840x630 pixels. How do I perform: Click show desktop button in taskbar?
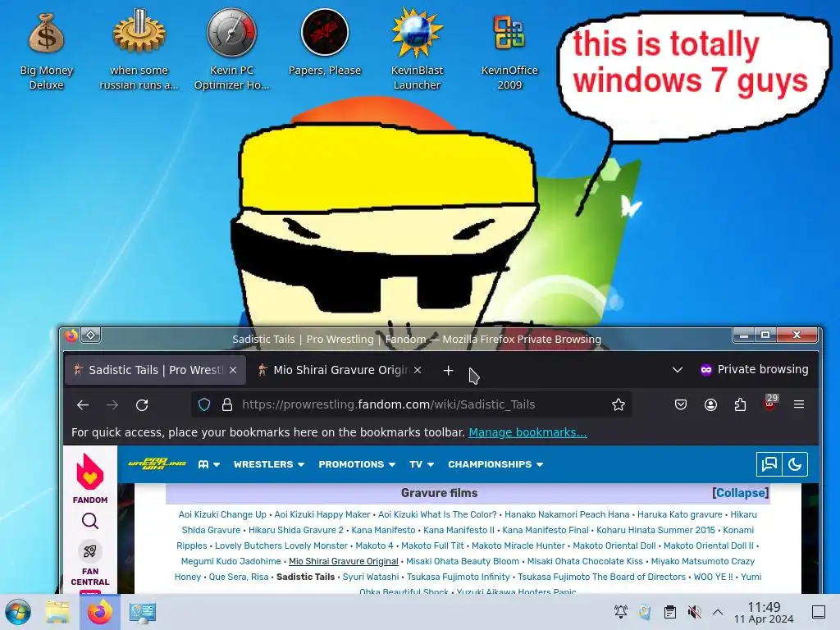pyautogui.click(x=819, y=612)
